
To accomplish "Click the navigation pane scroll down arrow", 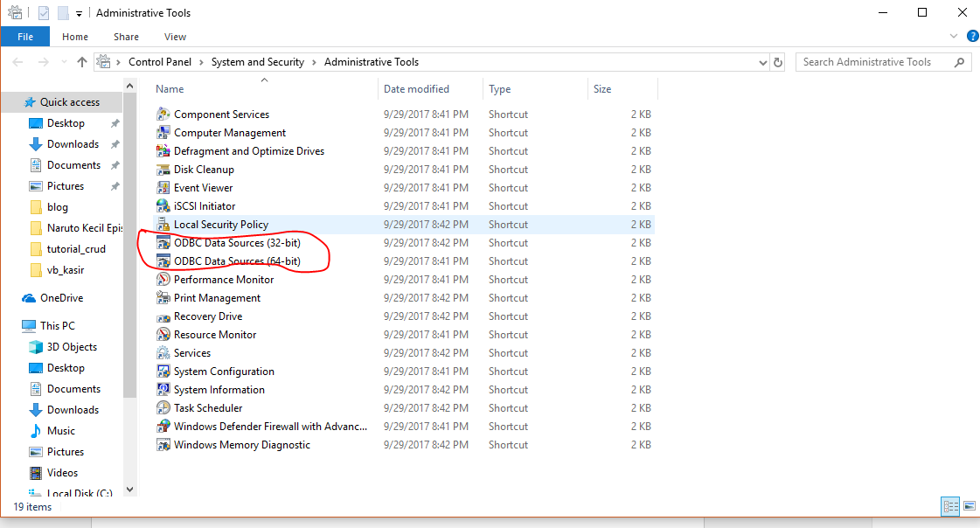I will tap(129, 490).
